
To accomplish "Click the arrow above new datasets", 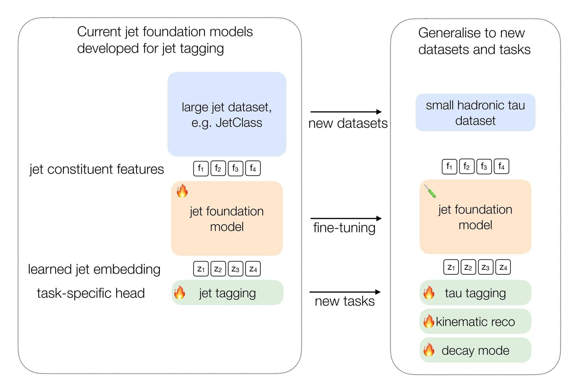I will [x=346, y=112].
